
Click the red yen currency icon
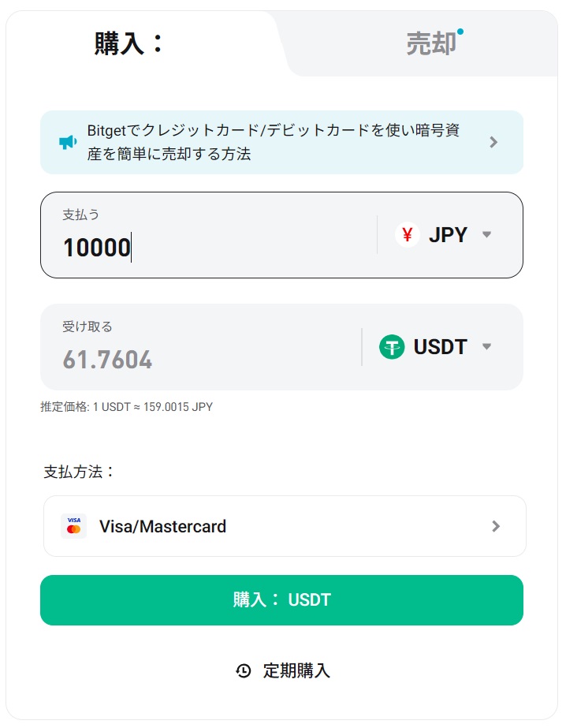408,235
